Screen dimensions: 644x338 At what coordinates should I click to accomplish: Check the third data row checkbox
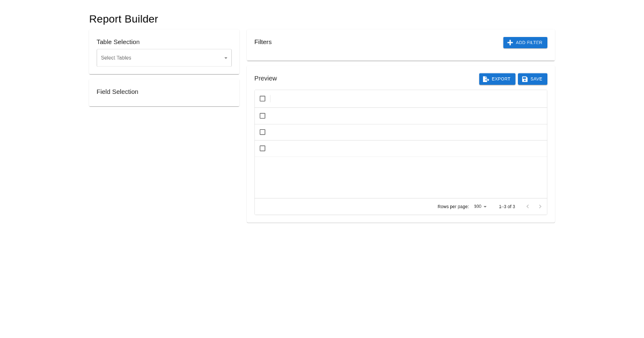[262, 148]
